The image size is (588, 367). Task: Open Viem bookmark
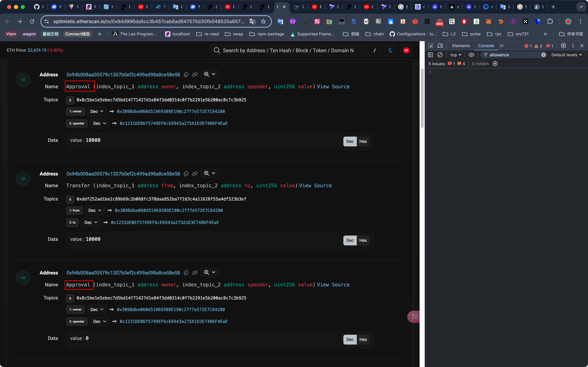coord(11,34)
